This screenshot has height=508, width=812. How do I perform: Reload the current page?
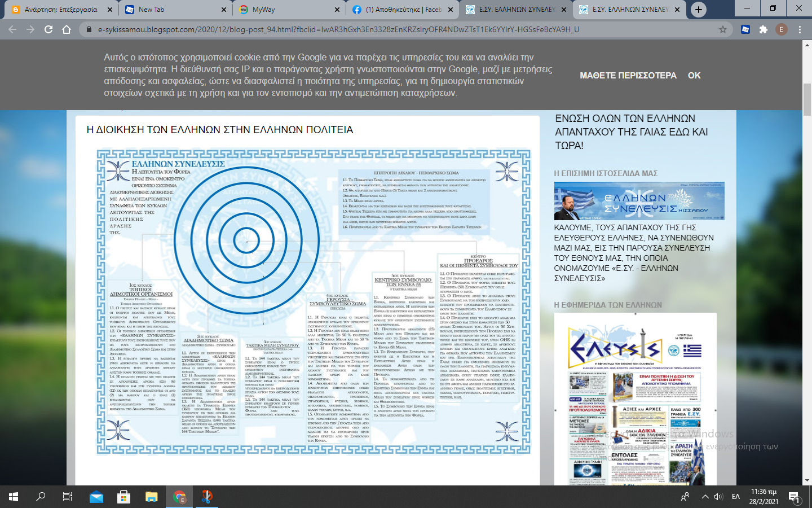click(x=48, y=29)
